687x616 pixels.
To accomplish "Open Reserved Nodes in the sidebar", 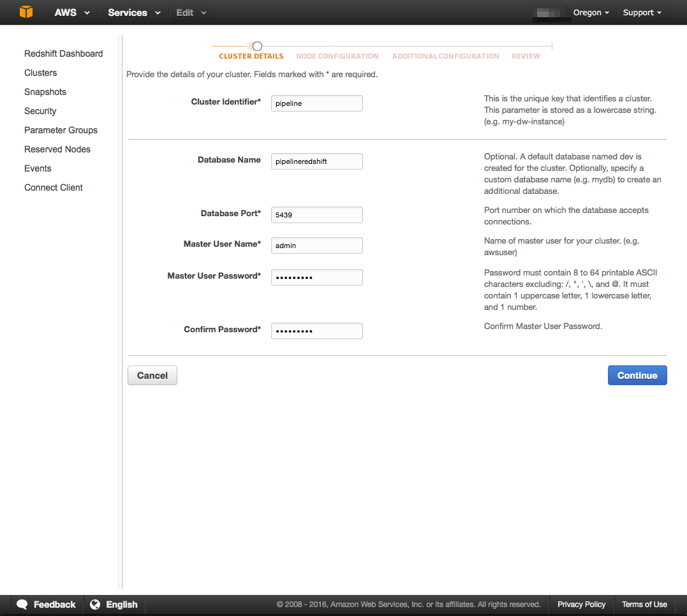I will pyautogui.click(x=57, y=149).
